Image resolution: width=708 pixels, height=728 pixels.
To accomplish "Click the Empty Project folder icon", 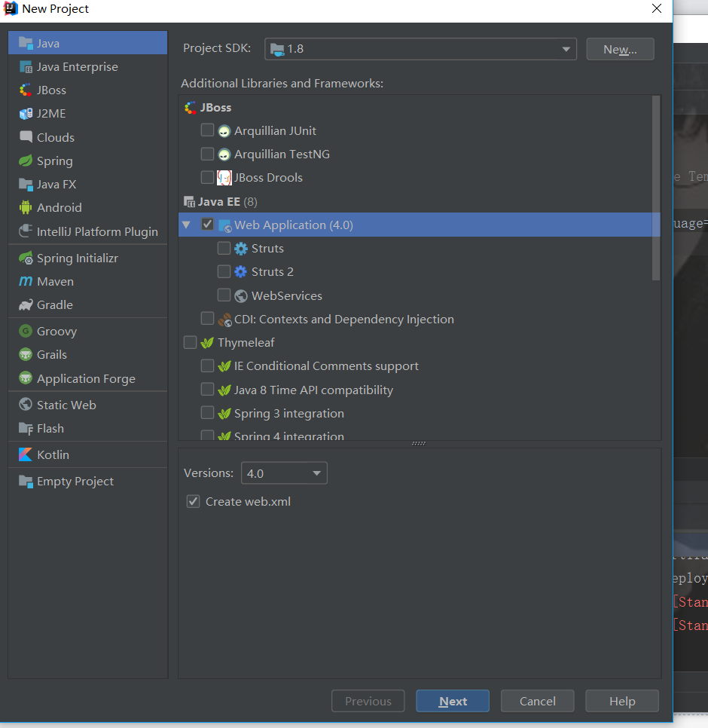I will [x=26, y=481].
